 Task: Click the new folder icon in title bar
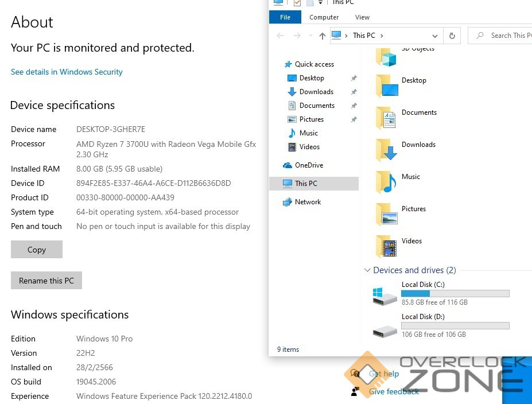tap(310, 3)
